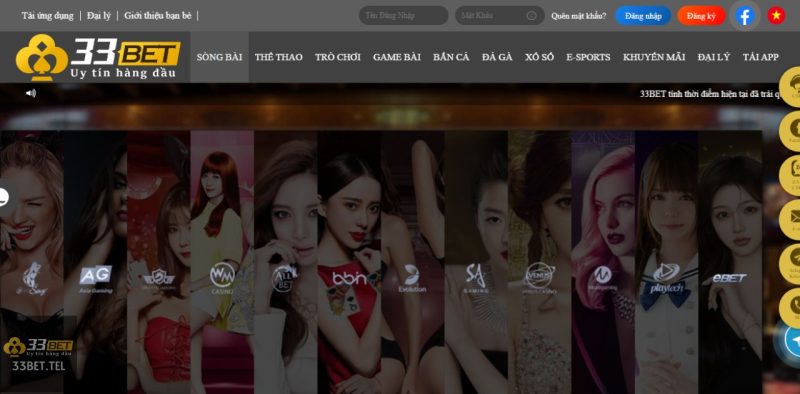Open the eBET provider logo

pyautogui.click(x=730, y=278)
